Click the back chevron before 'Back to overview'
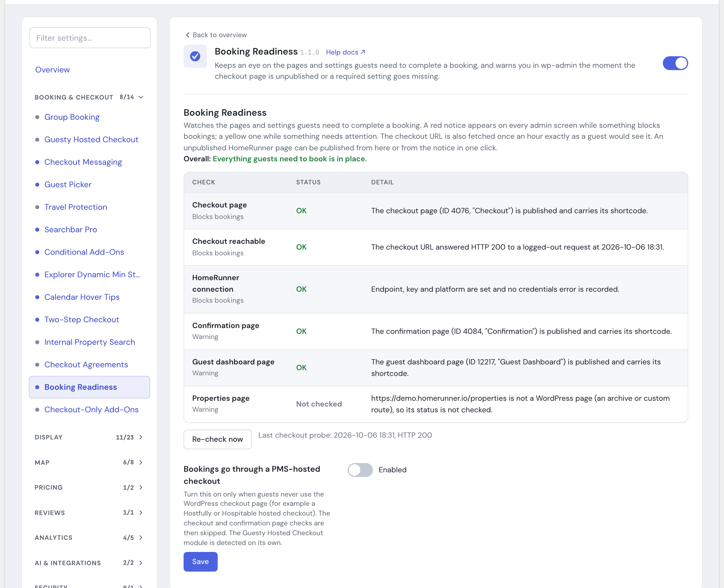This screenshot has height=588, width=724. [187, 35]
